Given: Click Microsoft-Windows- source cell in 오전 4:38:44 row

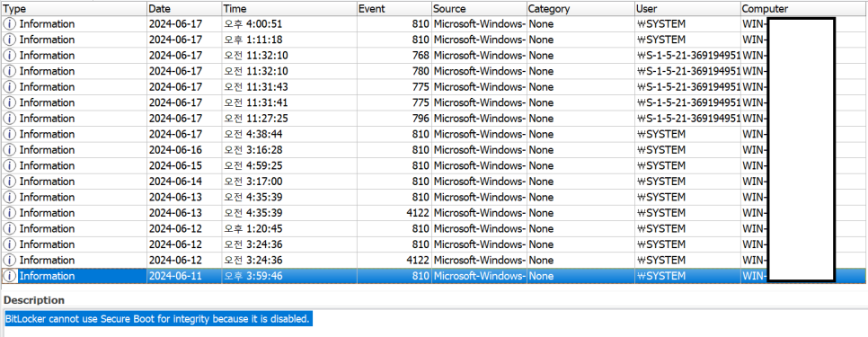Looking at the screenshot, I should 480,134.
